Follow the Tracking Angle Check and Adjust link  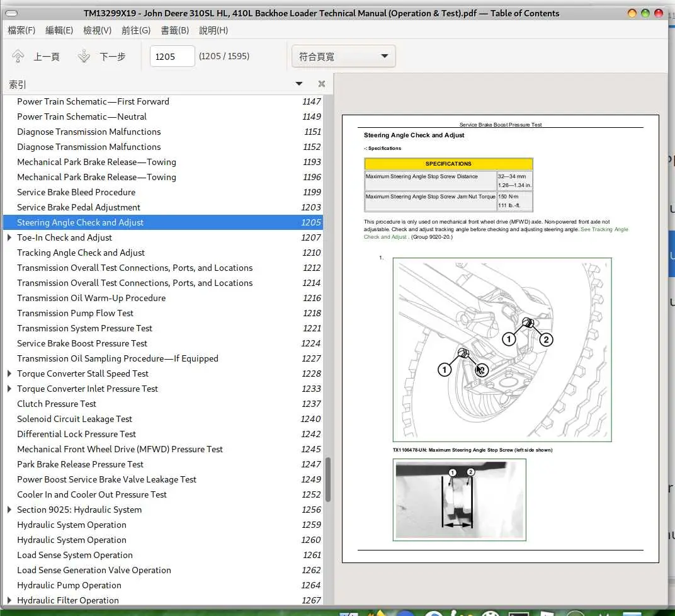(x=604, y=229)
